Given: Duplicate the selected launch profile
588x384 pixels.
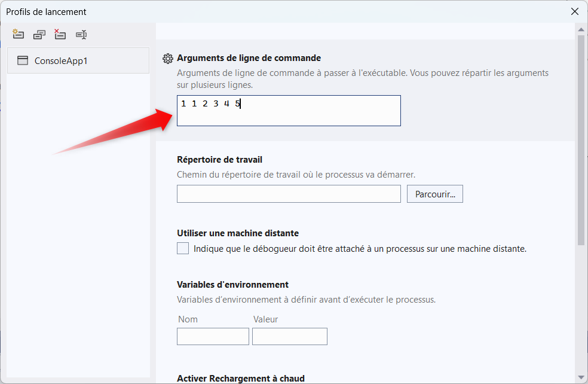Looking at the screenshot, I should point(39,35).
